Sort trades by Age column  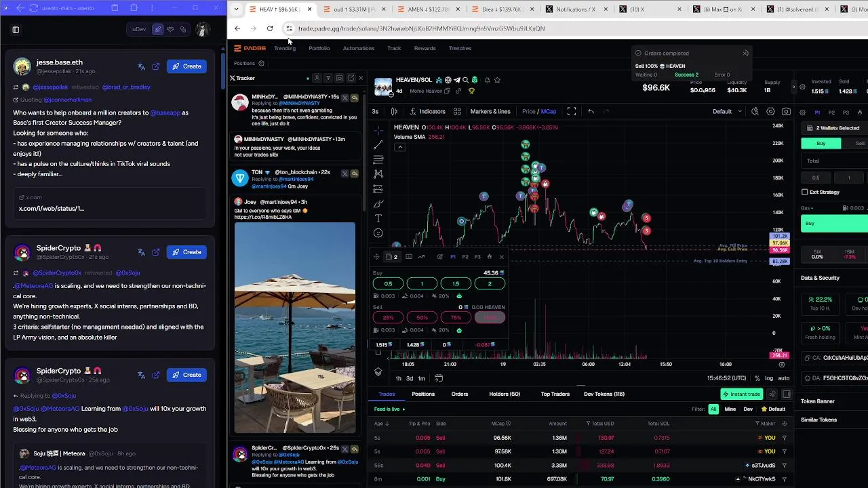click(x=380, y=424)
